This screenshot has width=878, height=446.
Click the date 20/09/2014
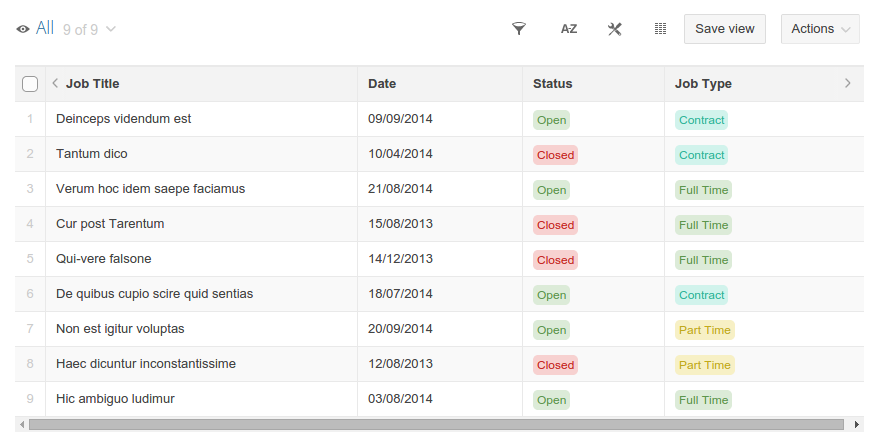click(400, 328)
